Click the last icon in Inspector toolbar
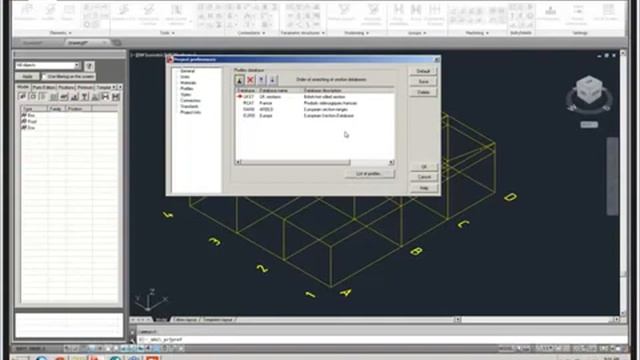Image resolution: width=640 pixels, height=360 pixels. pos(116,97)
